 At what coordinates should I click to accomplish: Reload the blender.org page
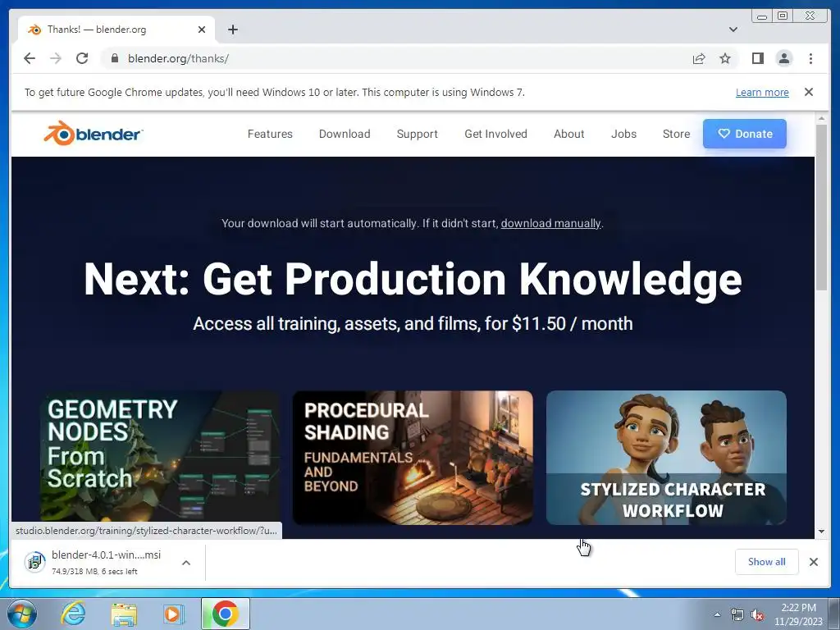[82, 58]
